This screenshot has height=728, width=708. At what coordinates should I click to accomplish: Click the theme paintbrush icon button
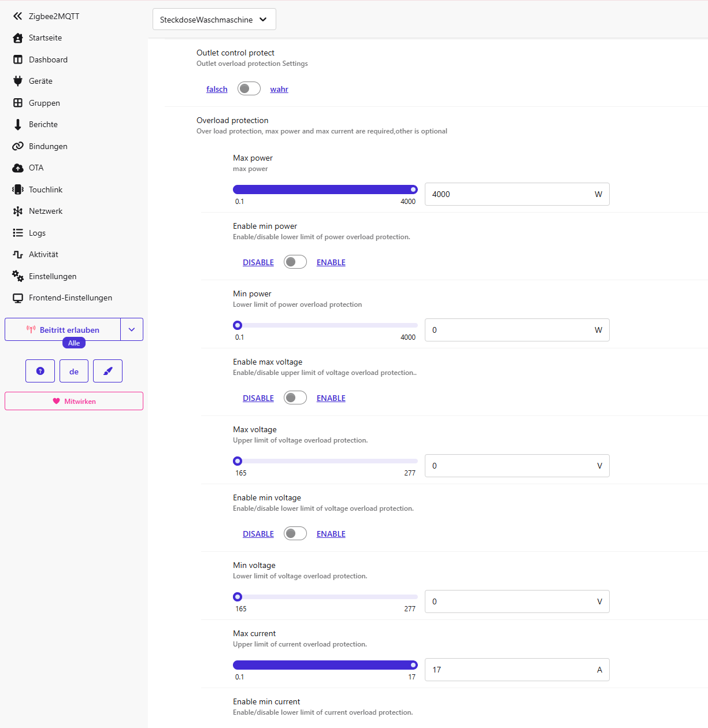pos(108,371)
